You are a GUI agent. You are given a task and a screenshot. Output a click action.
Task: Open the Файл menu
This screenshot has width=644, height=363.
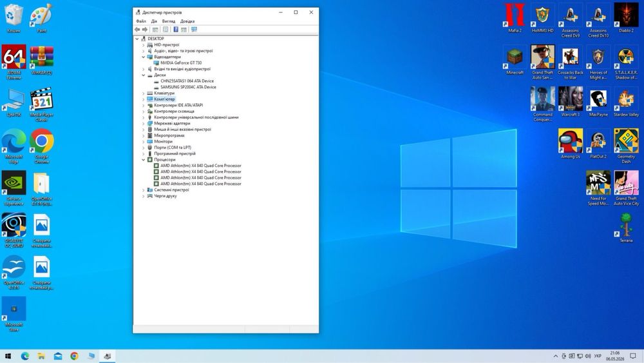coord(141,21)
